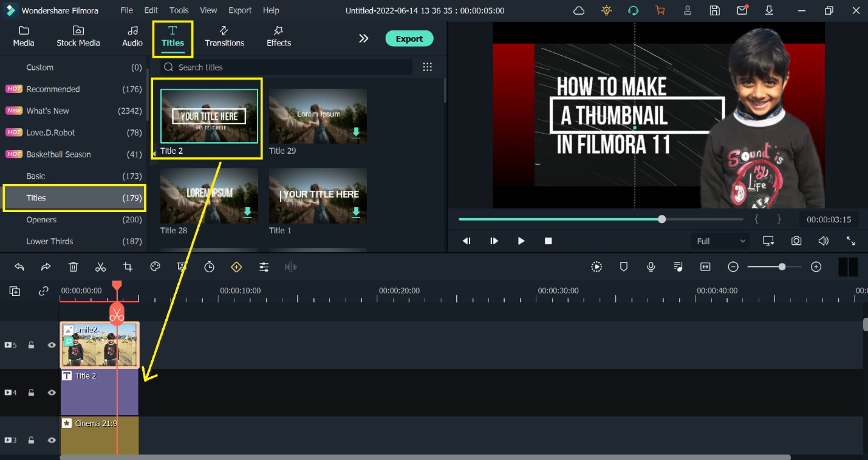Add a marker with shield icon

(624, 267)
